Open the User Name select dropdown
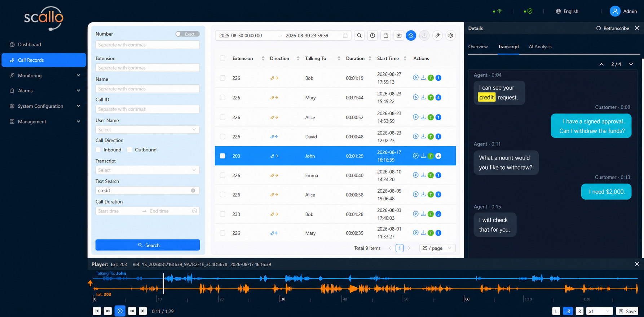The width and height of the screenshot is (644, 317). pyautogui.click(x=147, y=130)
